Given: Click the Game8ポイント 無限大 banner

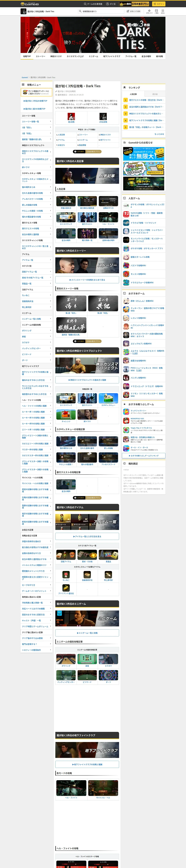Looking at the screenshot, I should (144, 153).
